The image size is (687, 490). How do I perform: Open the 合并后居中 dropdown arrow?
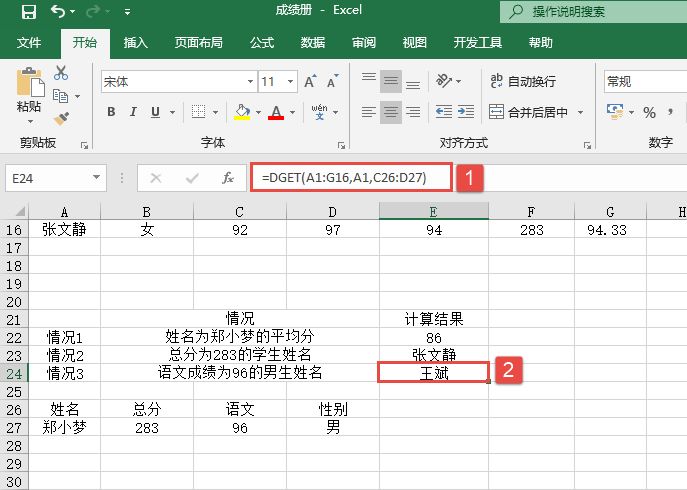(580, 113)
